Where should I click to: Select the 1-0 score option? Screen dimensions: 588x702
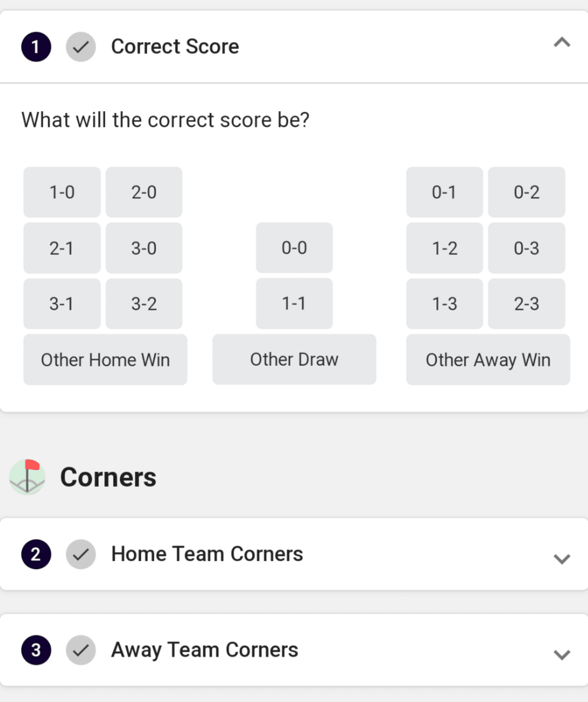point(62,192)
